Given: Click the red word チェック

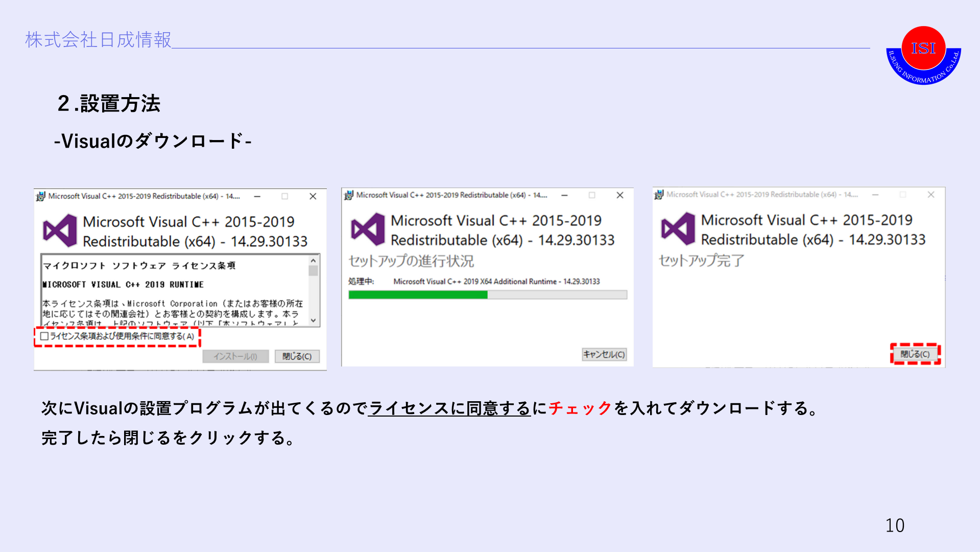Looking at the screenshot, I should pyautogui.click(x=580, y=408).
